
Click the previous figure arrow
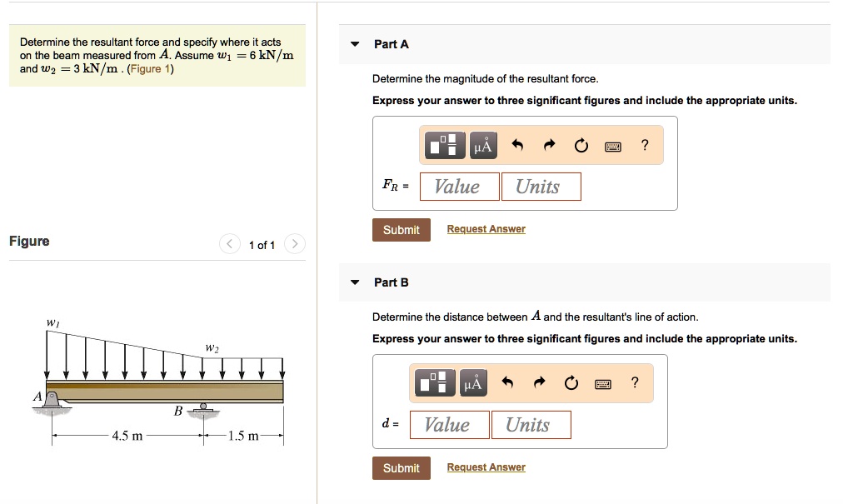point(230,244)
